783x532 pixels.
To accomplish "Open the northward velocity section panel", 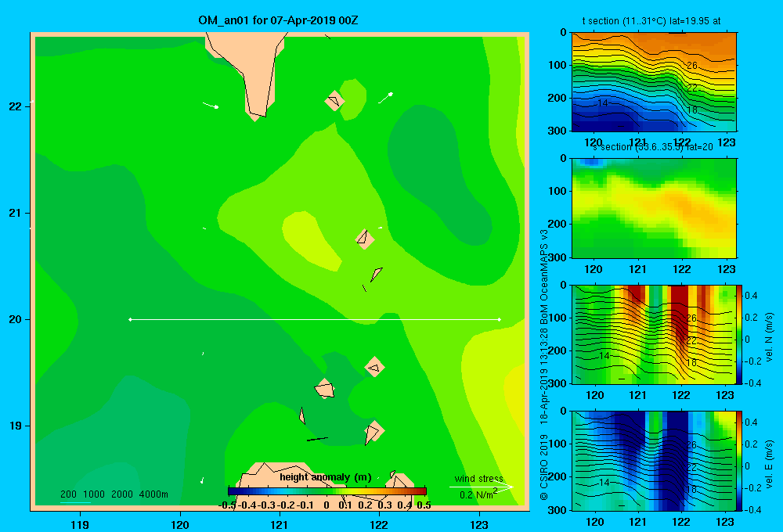I will pos(654,334).
